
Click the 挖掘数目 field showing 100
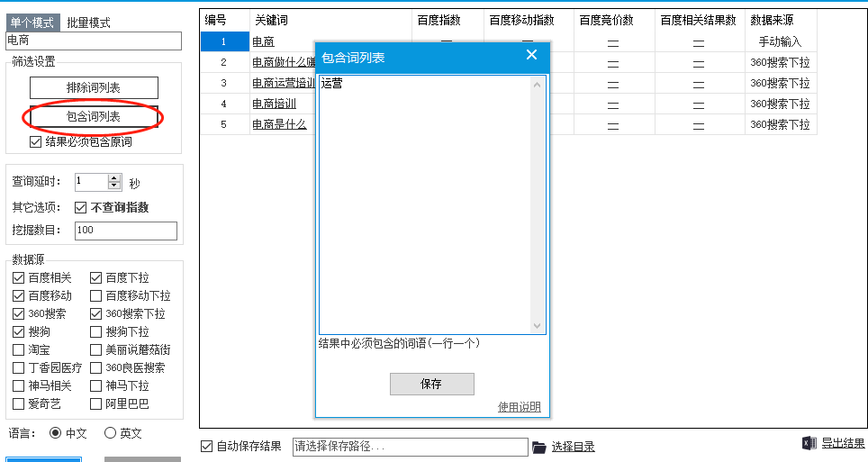[126, 231]
